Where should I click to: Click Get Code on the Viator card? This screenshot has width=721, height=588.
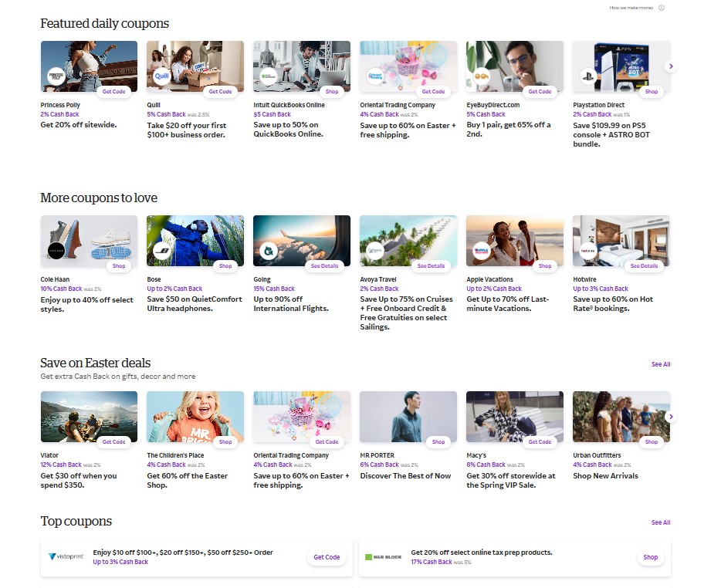pyautogui.click(x=113, y=442)
